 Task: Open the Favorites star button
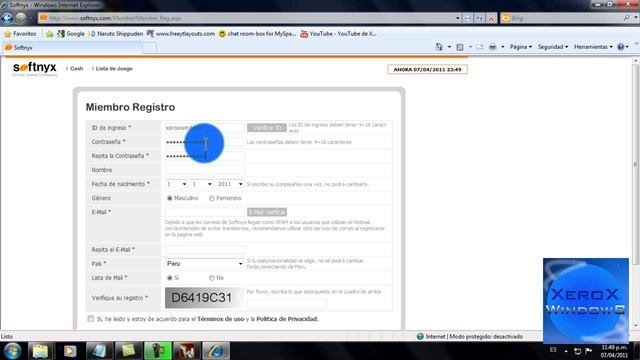[20, 34]
